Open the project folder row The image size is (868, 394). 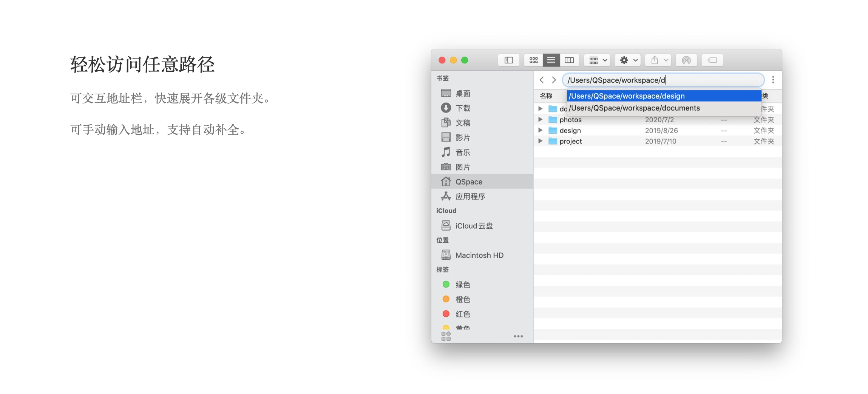point(570,142)
